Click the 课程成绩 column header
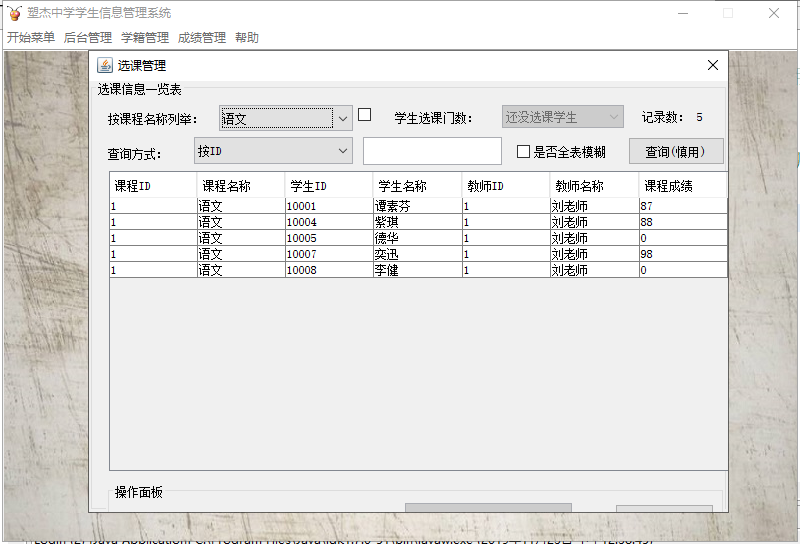Screen dimensions: 800x544 [x=683, y=186]
